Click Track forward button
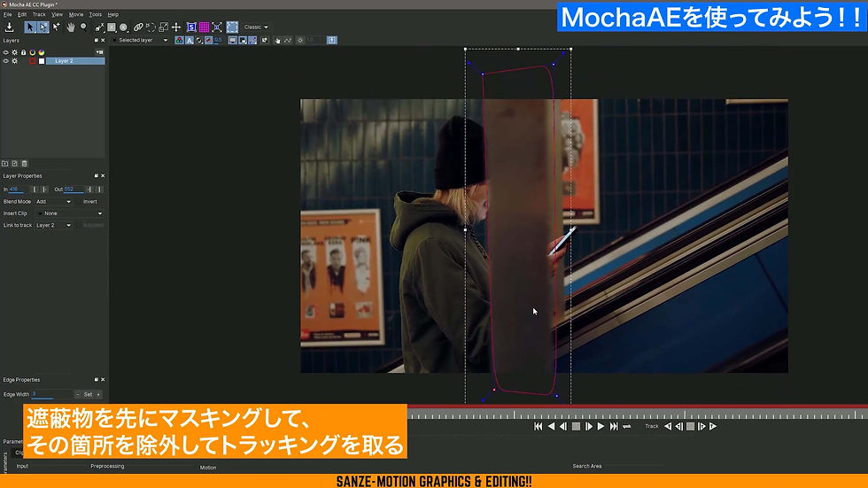 pos(713,427)
